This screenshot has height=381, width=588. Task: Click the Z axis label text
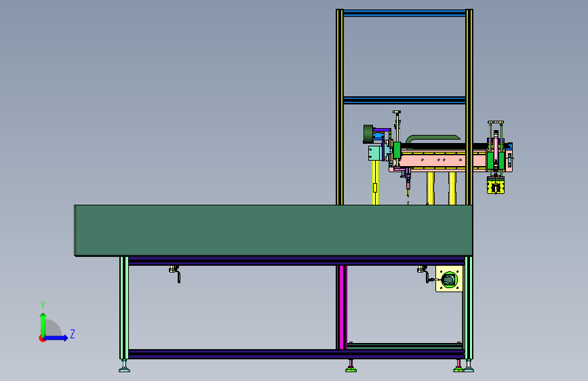pyautogui.click(x=73, y=334)
